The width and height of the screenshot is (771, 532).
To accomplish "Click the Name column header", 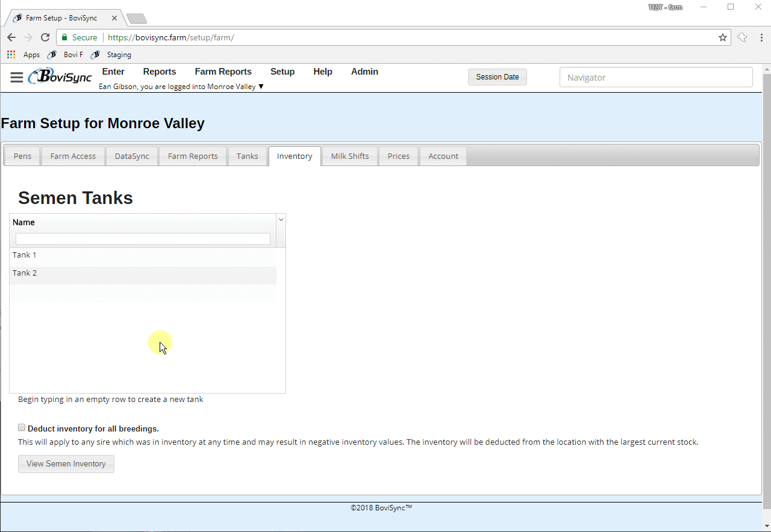I will [143, 222].
